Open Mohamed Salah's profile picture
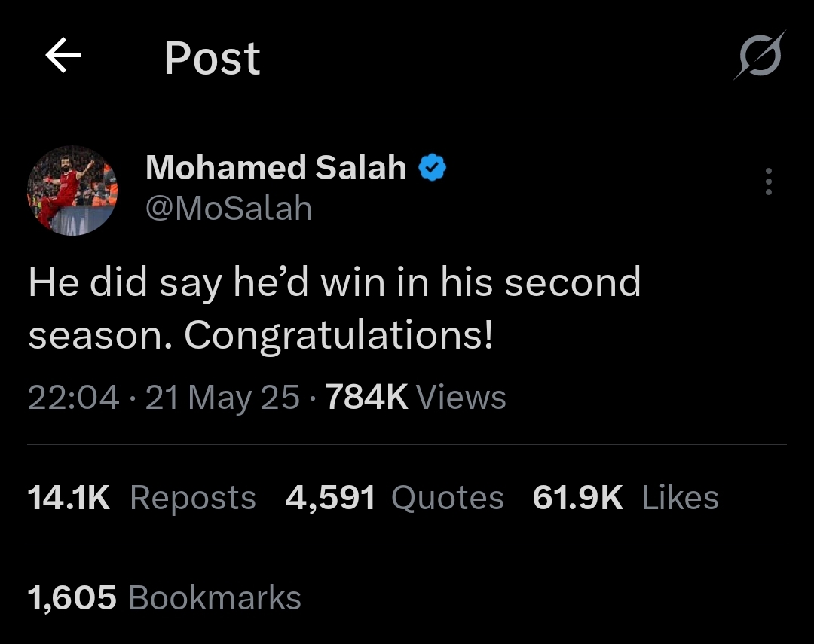Screen dimensions: 814x644 tap(72, 191)
